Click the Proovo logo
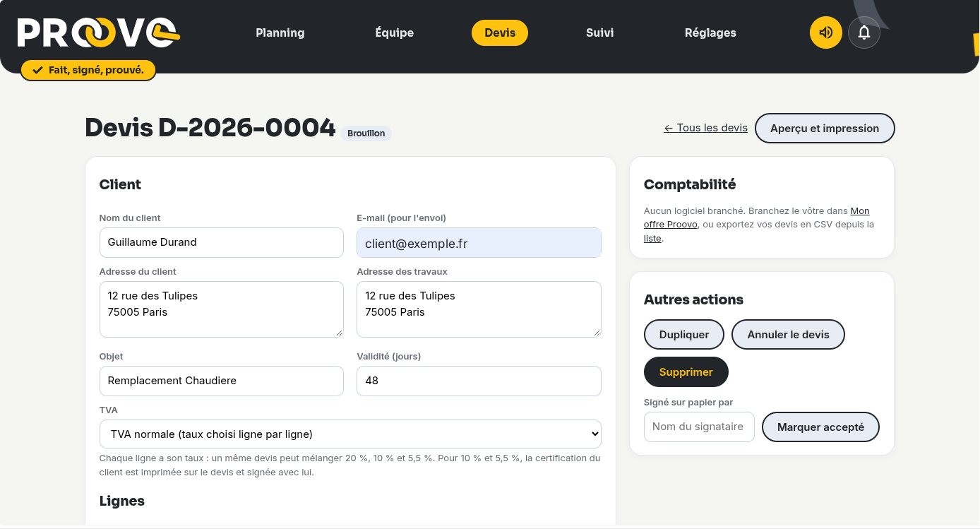The height and width of the screenshot is (529, 980). 98,32
